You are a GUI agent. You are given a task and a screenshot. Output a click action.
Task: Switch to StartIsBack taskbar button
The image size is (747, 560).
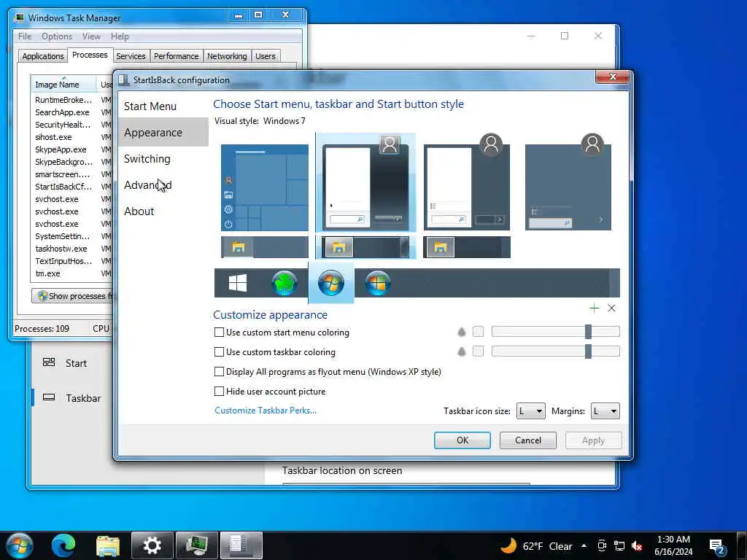(x=241, y=545)
